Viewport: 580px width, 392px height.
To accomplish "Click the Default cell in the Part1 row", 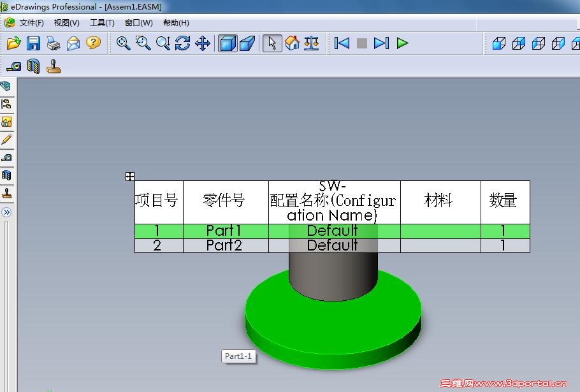I will [x=335, y=231].
